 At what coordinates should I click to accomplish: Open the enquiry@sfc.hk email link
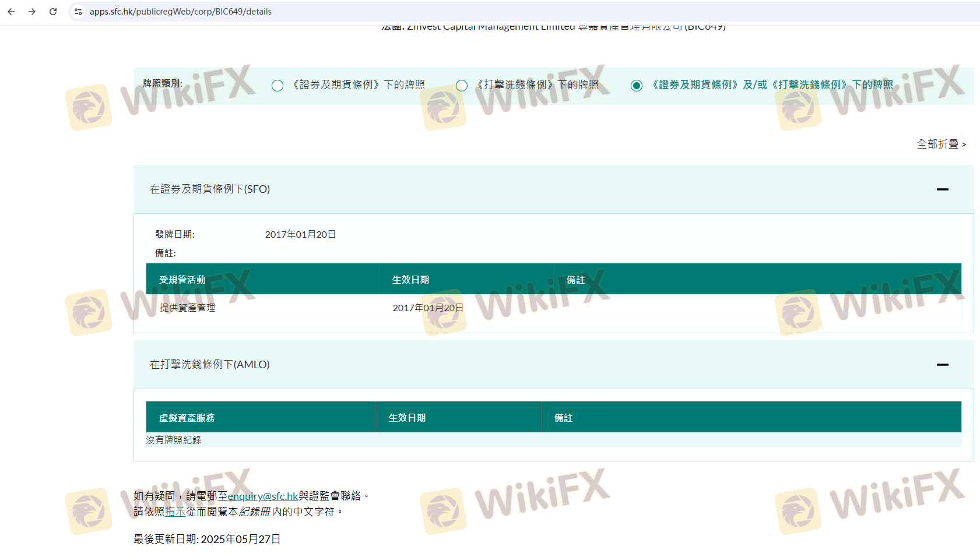tap(262, 496)
